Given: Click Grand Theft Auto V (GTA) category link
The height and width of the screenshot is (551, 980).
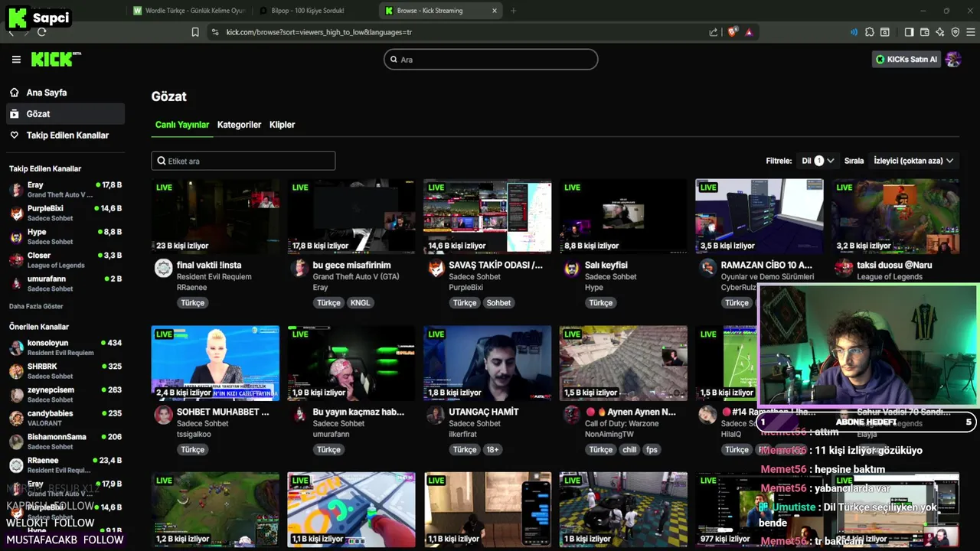Looking at the screenshot, I should pos(356,277).
